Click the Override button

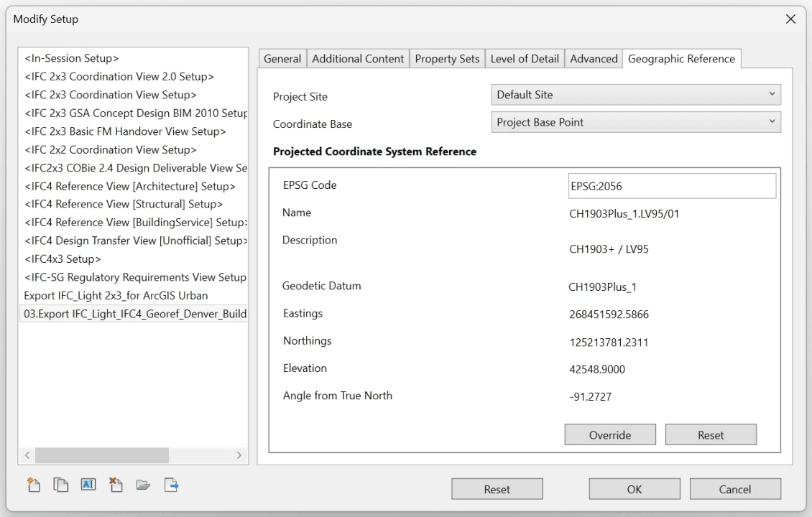(x=610, y=435)
